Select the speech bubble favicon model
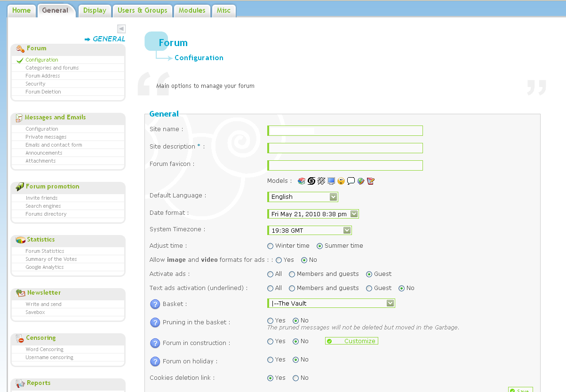Viewport: 566px width, 392px height. click(x=351, y=181)
